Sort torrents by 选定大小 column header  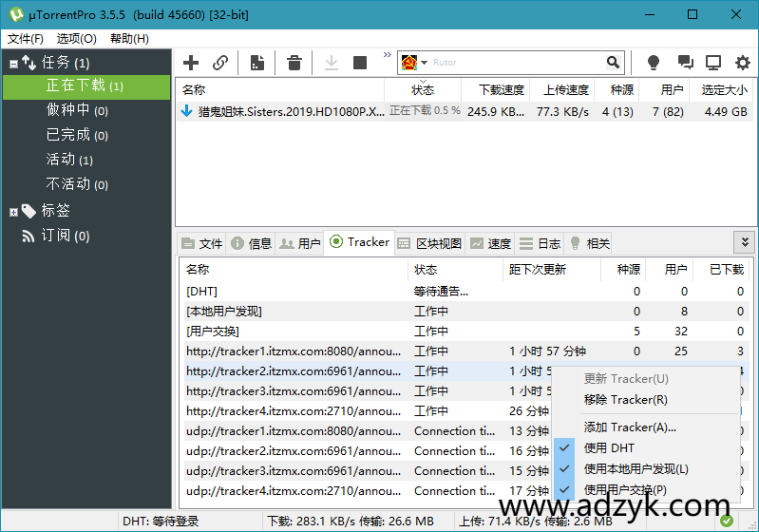pyautogui.click(x=721, y=90)
